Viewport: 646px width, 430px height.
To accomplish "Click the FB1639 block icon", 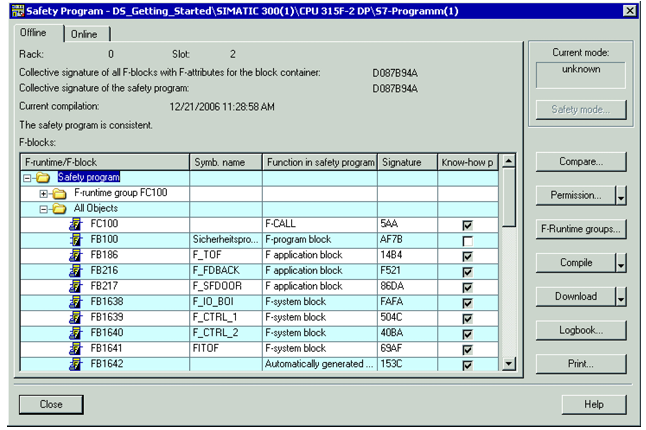I will [75, 318].
